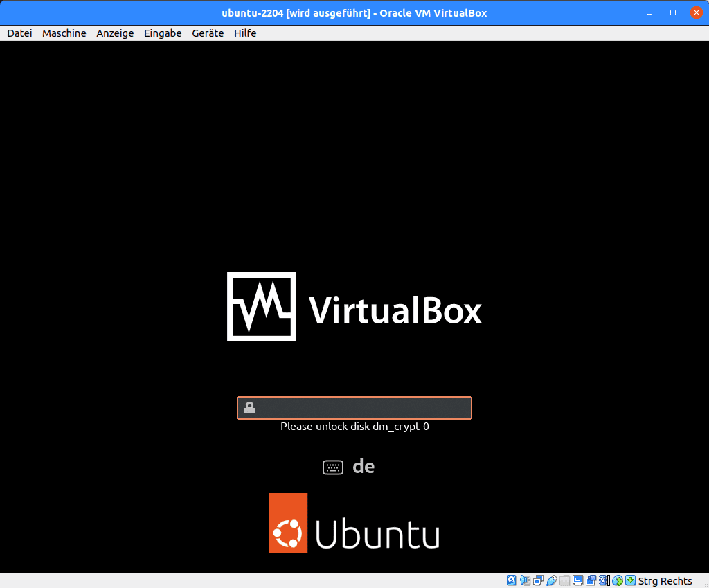Image resolution: width=709 pixels, height=588 pixels.
Task: Open the Hilfe menu
Action: click(245, 33)
